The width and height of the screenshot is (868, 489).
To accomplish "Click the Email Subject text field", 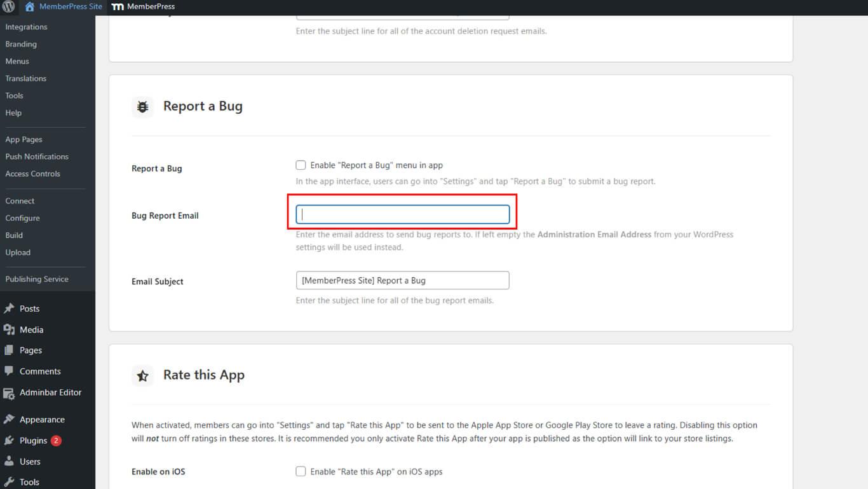I will click(x=402, y=280).
